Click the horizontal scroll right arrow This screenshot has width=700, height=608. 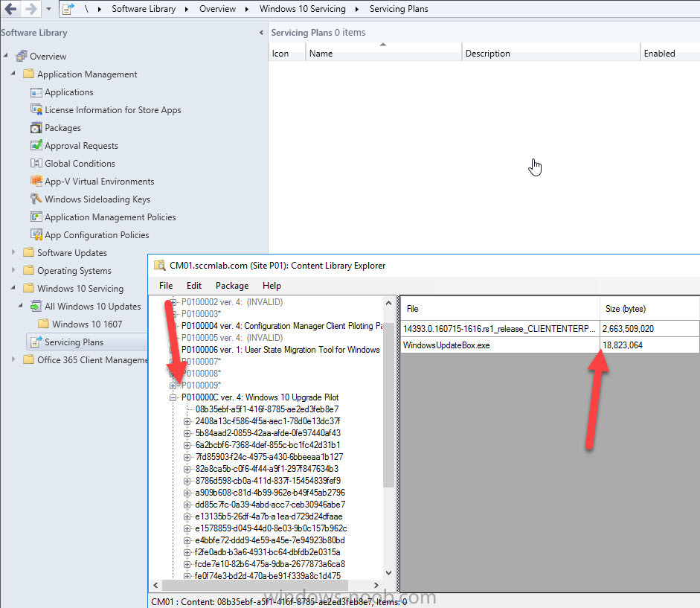coord(376,585)
